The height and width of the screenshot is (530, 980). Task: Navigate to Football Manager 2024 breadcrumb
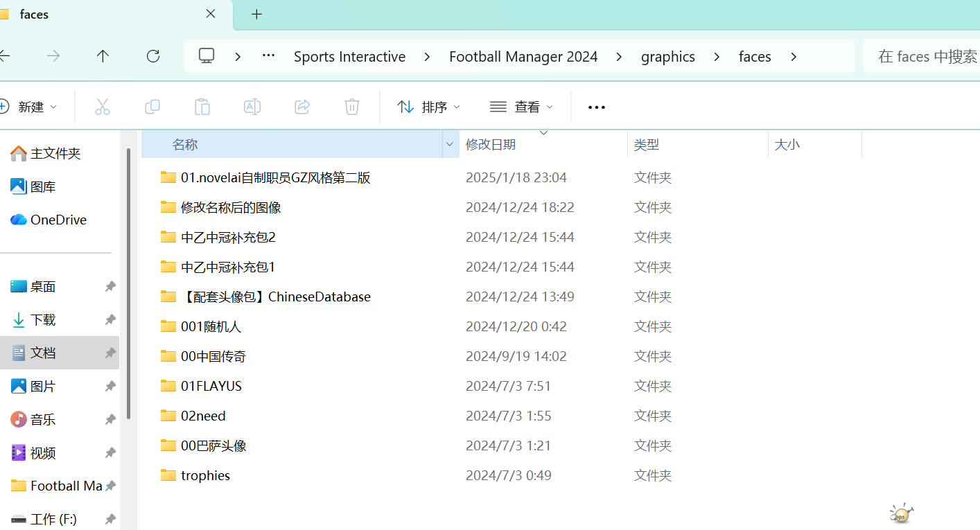pos(523,57)
